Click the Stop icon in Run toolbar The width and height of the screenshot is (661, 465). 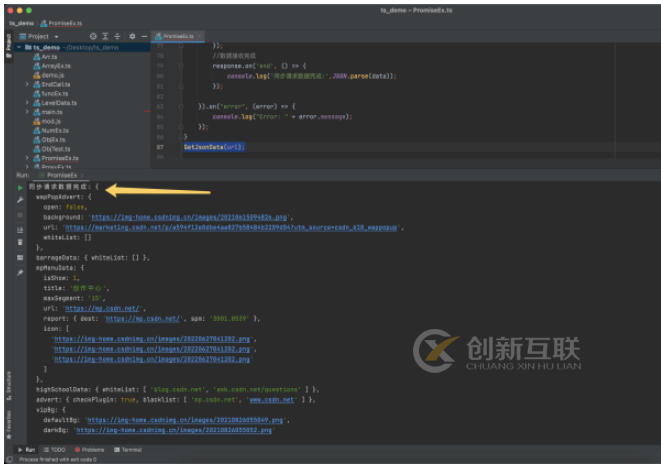pyautogui.click(x=19, y=215)
